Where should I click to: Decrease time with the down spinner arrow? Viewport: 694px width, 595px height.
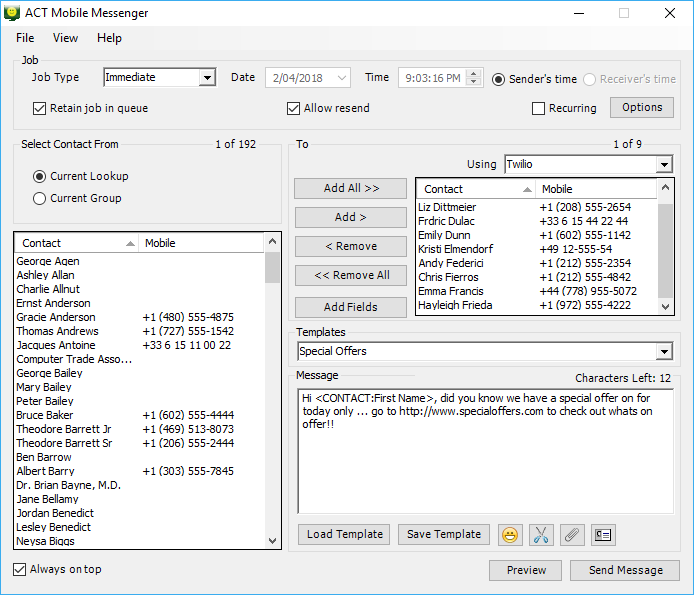click(474, 82)
